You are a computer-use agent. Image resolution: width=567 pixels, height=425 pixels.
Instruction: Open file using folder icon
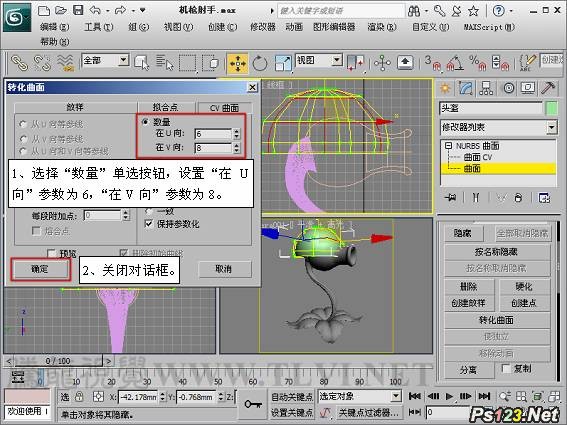pyautogui.click(x=61, y=10)
